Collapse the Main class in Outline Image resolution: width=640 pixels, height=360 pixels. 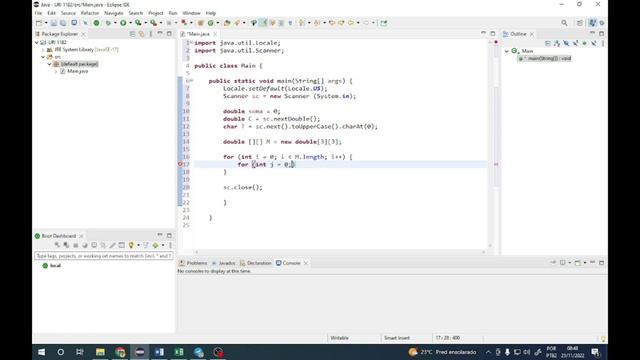point(507,51)
